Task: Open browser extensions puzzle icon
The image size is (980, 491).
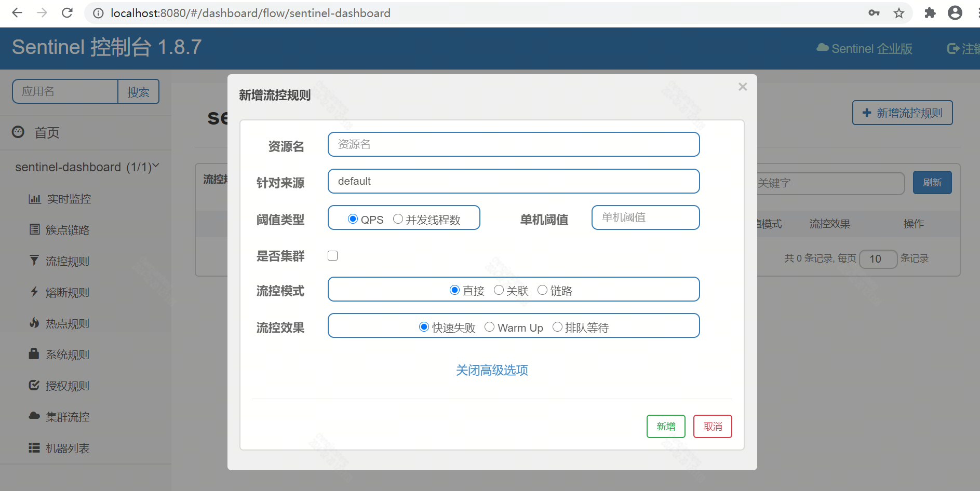Action: click(x=930, y=13)
